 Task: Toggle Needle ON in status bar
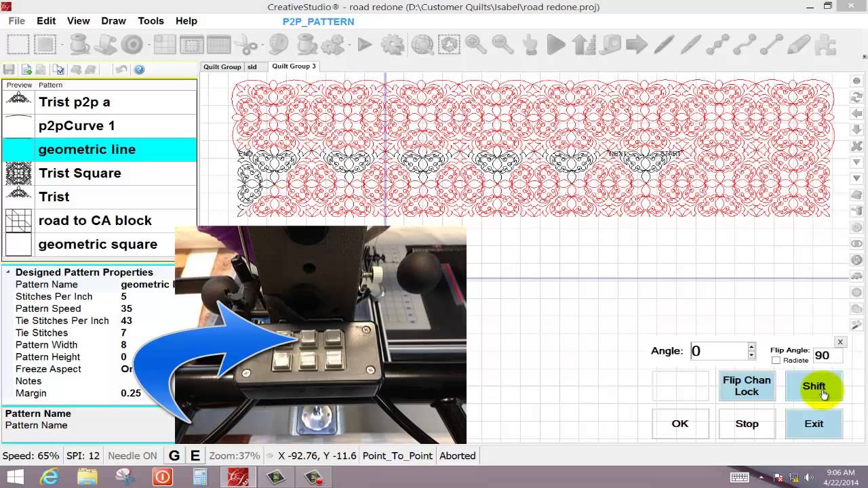(132, 455)
